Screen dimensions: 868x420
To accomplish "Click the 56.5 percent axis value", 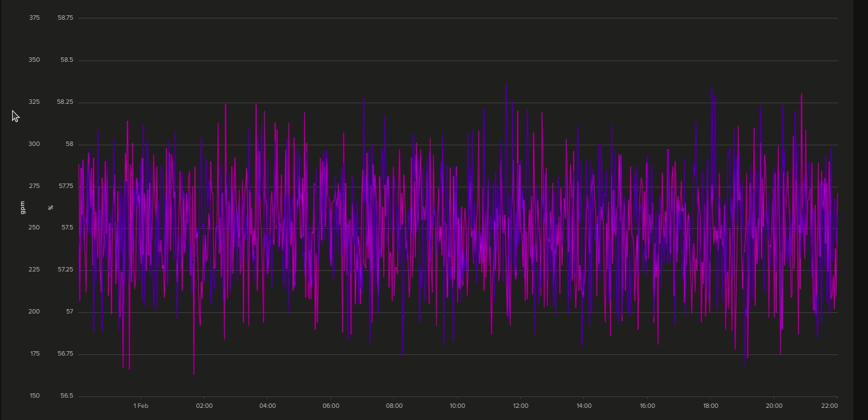I will coord(67,396).
